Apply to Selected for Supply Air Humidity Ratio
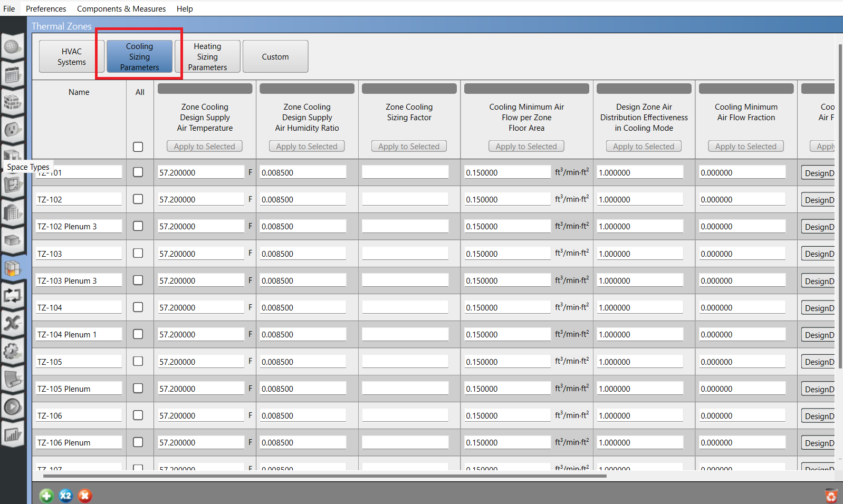This screenshot has width=843, height=504. [307, 146]
